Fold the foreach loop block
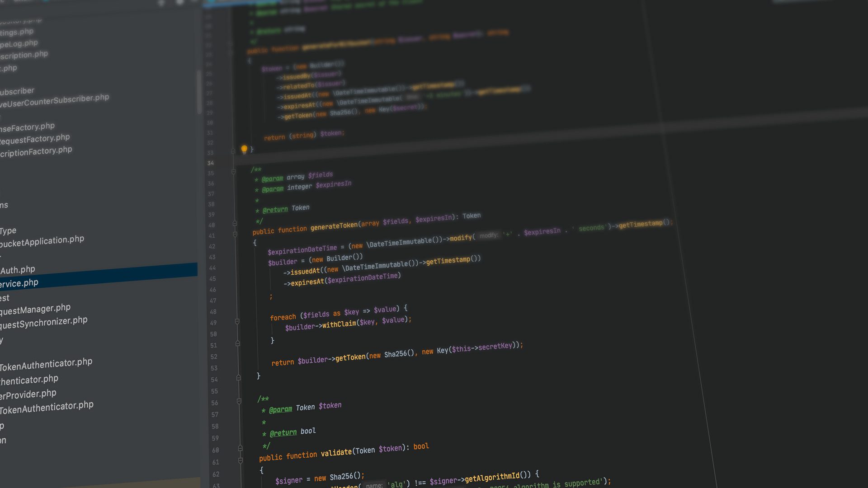 tap(237, 321)
